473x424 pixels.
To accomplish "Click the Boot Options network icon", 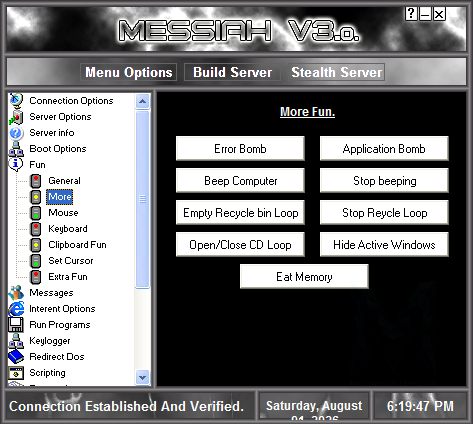I will point(16,149).
